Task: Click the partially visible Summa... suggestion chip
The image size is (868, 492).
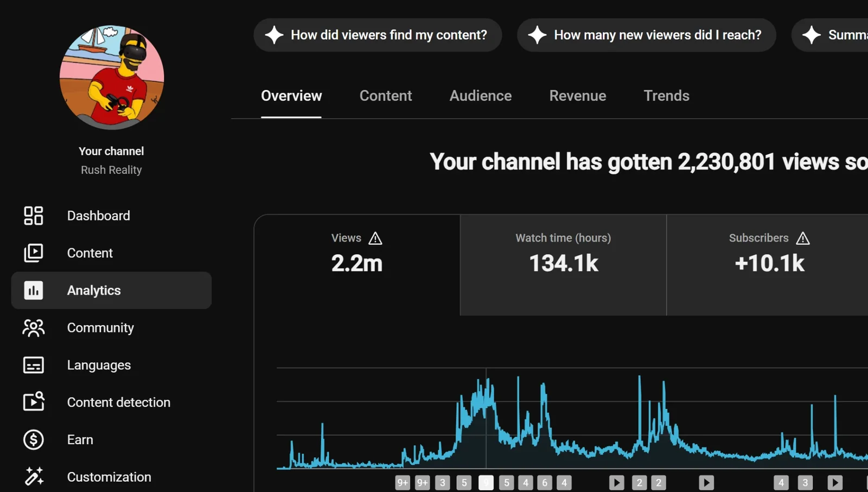Action: 830,35
